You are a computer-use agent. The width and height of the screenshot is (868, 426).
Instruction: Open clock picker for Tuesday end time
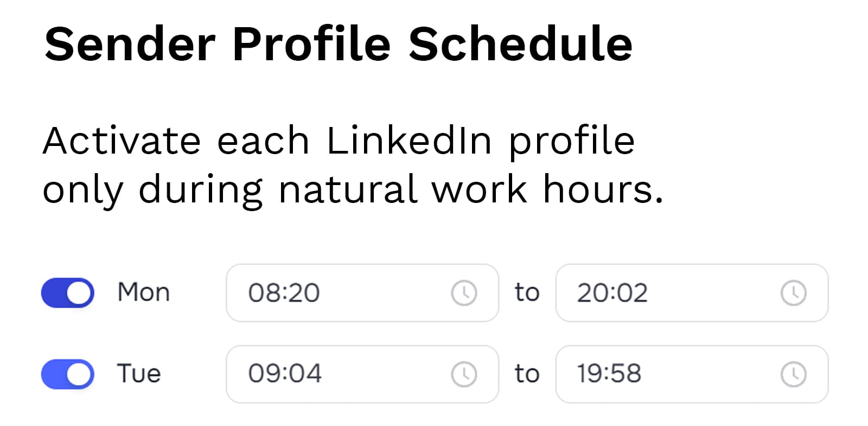pos(793,374)
